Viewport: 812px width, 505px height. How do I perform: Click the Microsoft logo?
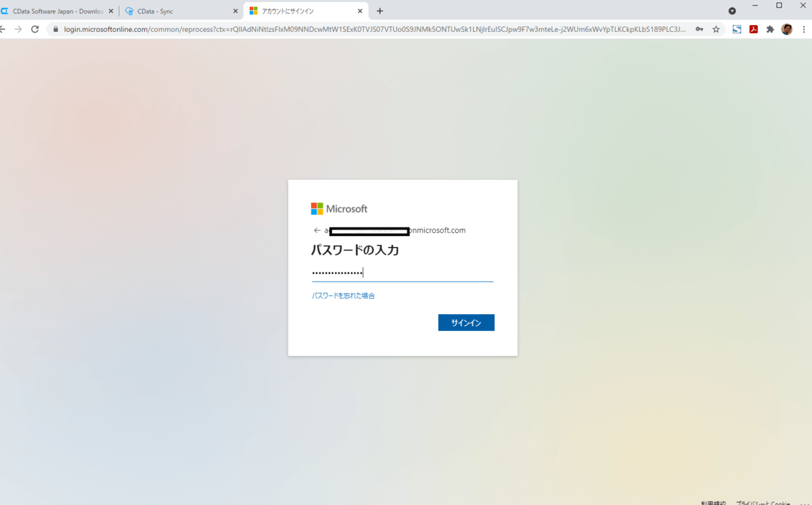click(339, 208)
